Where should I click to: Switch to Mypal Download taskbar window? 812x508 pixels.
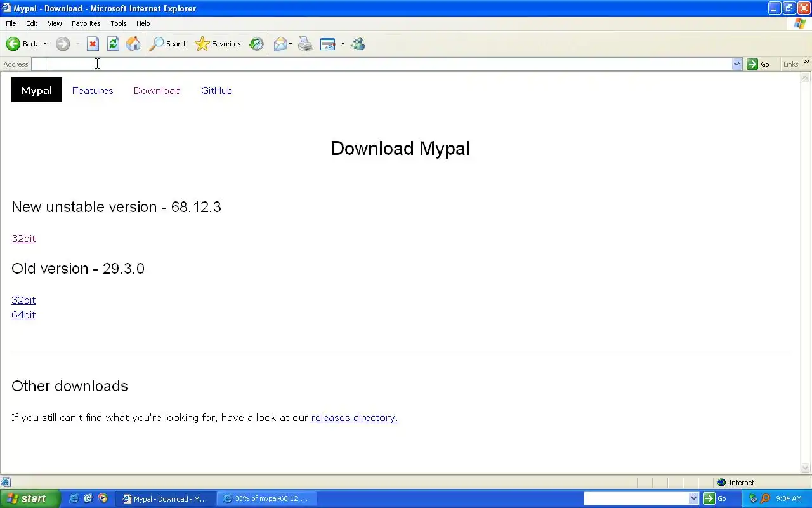[x=165, y=498]
